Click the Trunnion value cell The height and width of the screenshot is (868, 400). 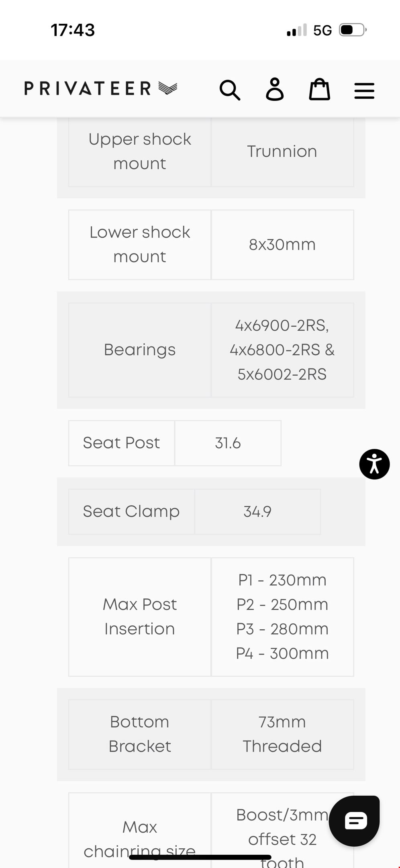pos(282,151)
